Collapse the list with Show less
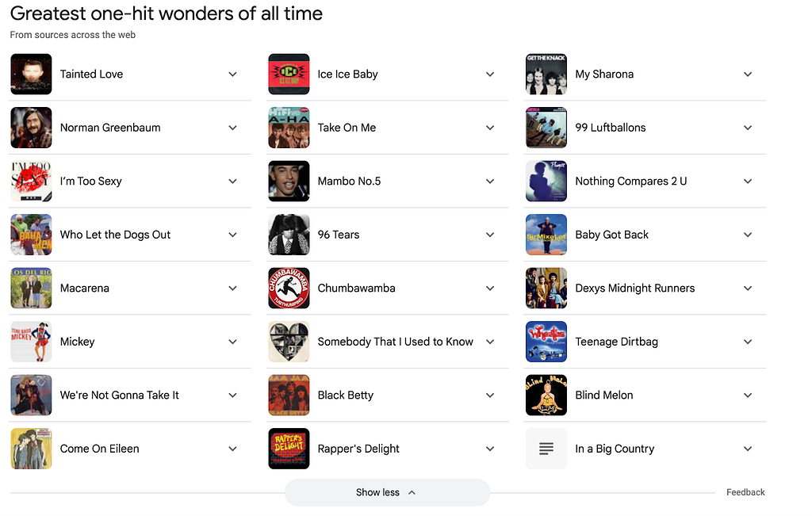 [x=387, y=492]
